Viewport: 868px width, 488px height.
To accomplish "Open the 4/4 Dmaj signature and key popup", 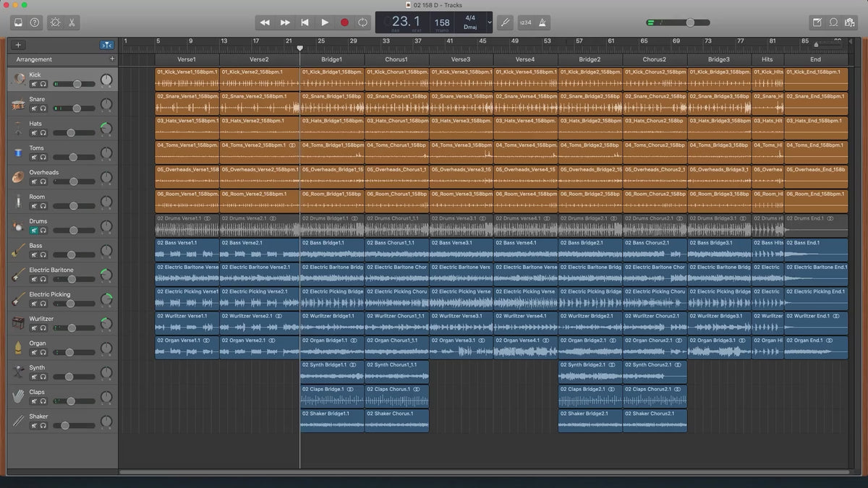I will [x=470, y=22].
